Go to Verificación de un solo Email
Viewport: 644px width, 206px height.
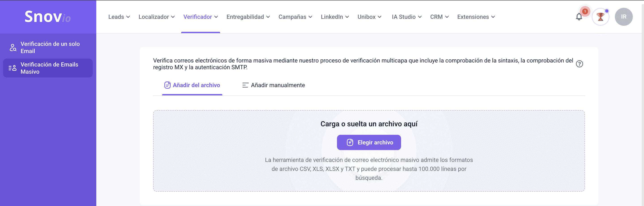click(x=50, y=47)
